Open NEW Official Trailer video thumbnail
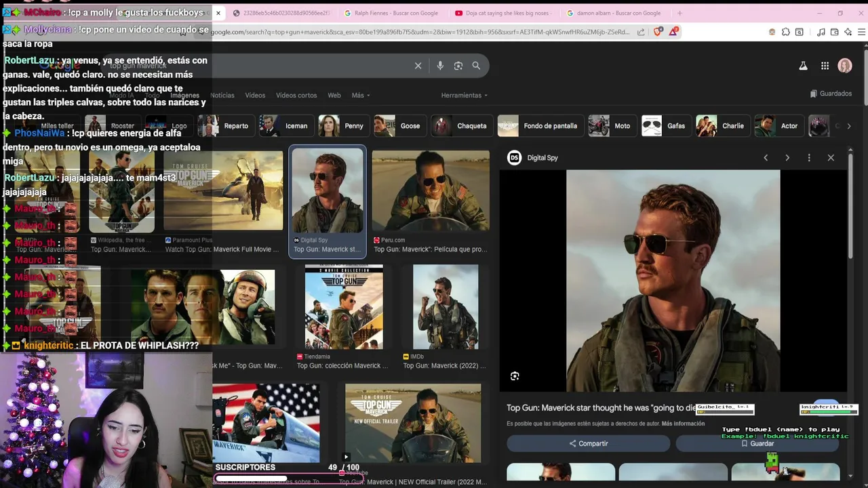The height and width of the screenshot is (488, 868). pyautogui.click(x=413, y=424)
